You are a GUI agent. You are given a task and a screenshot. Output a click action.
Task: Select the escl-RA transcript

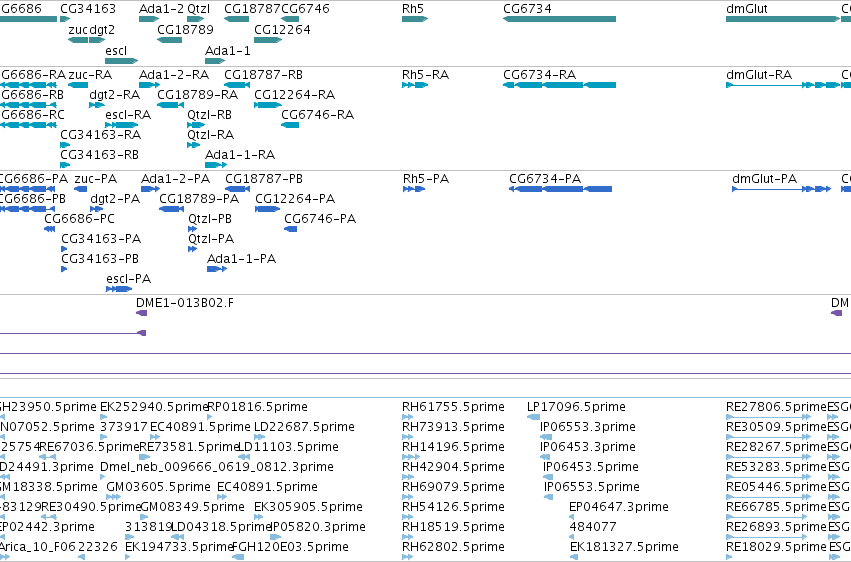(122, 125)
